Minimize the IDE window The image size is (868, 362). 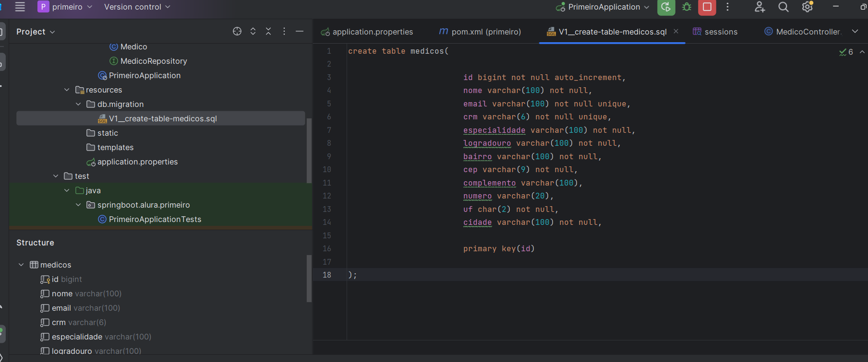coord(836,7)
